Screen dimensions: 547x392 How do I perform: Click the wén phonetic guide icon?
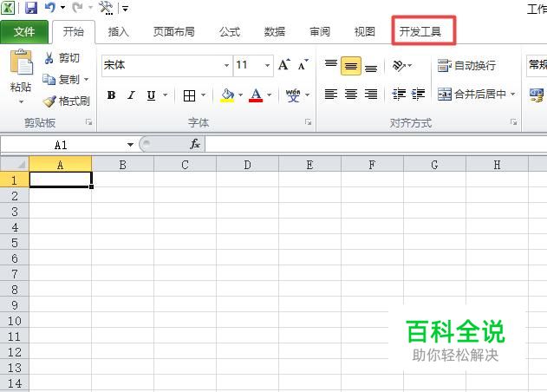click(293, 95)
